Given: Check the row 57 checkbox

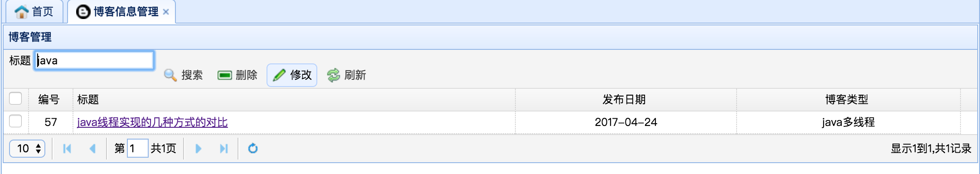Looking at the screenshot, I should coord(15,121).
